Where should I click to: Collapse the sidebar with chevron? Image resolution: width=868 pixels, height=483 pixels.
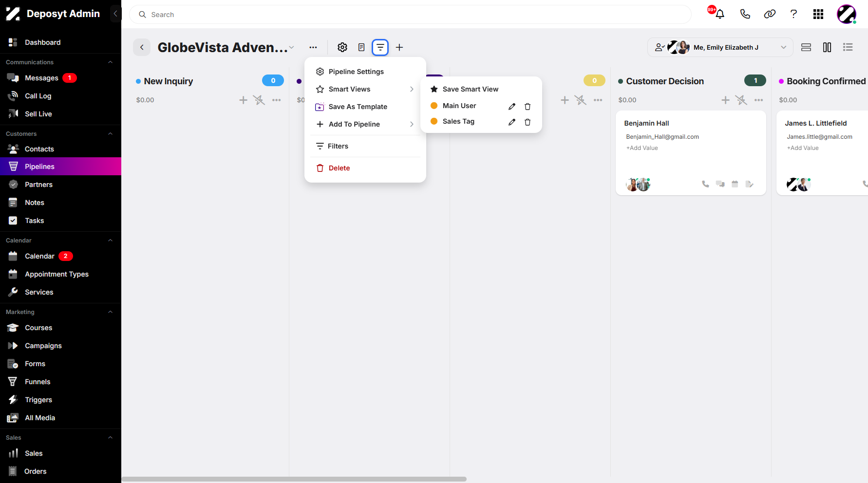coord(115,14)
